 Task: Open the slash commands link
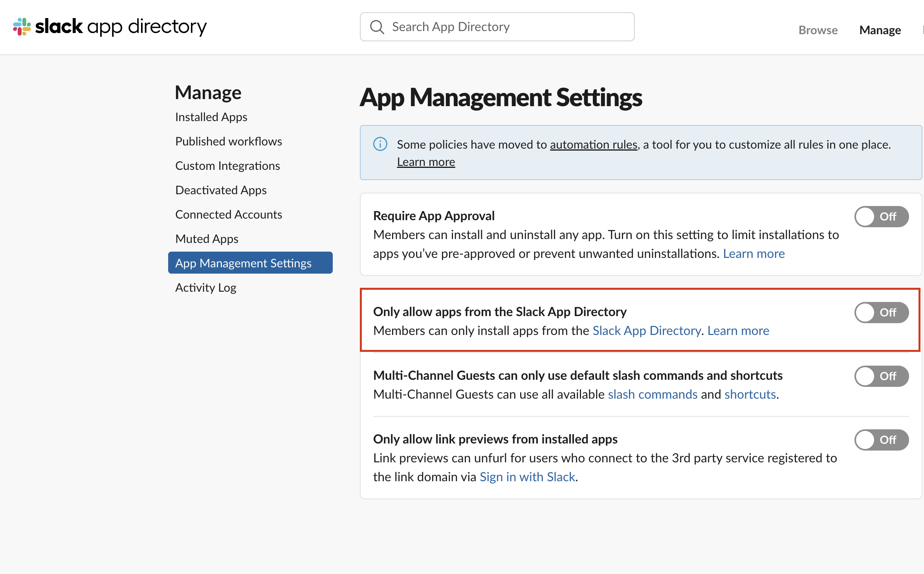[x=653, y=394]
